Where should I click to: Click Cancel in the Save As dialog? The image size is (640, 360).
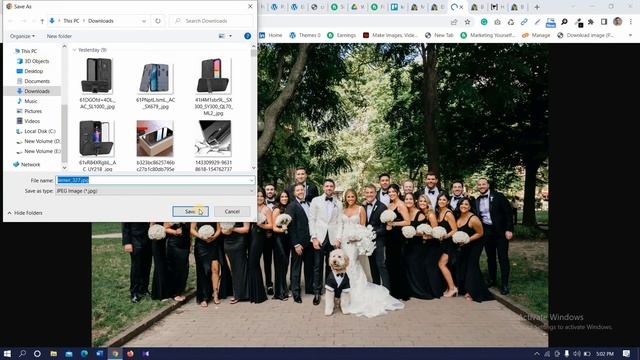[232, 211]
